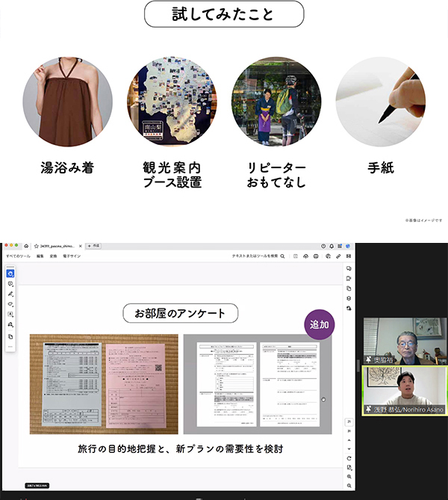Click the help question-mark icon

323,246
